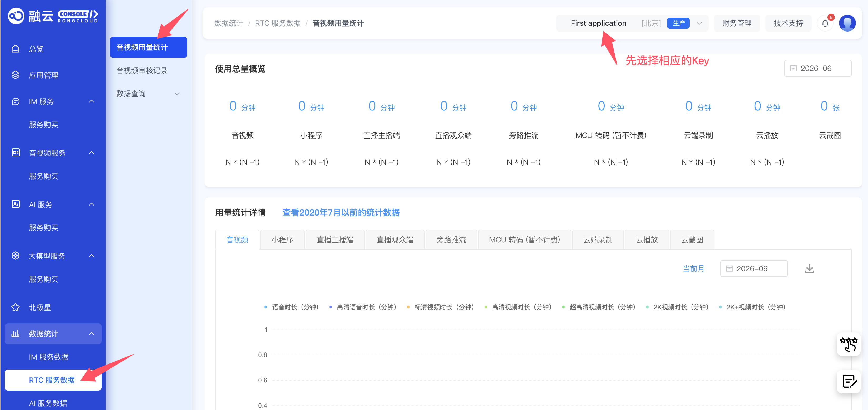Click the floating rating gesture icon
Viewport: 868px width, 410px height.
849,344
